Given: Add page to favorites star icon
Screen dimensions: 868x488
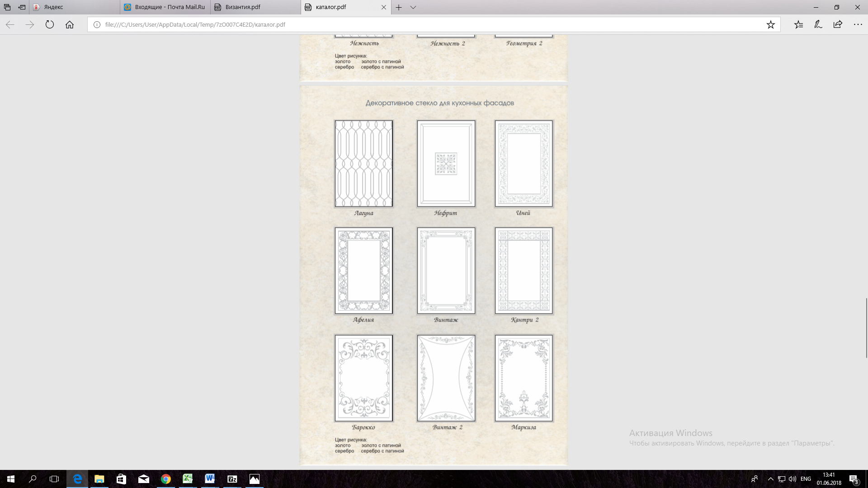Looking at the screenshot, I should point(770,25).
